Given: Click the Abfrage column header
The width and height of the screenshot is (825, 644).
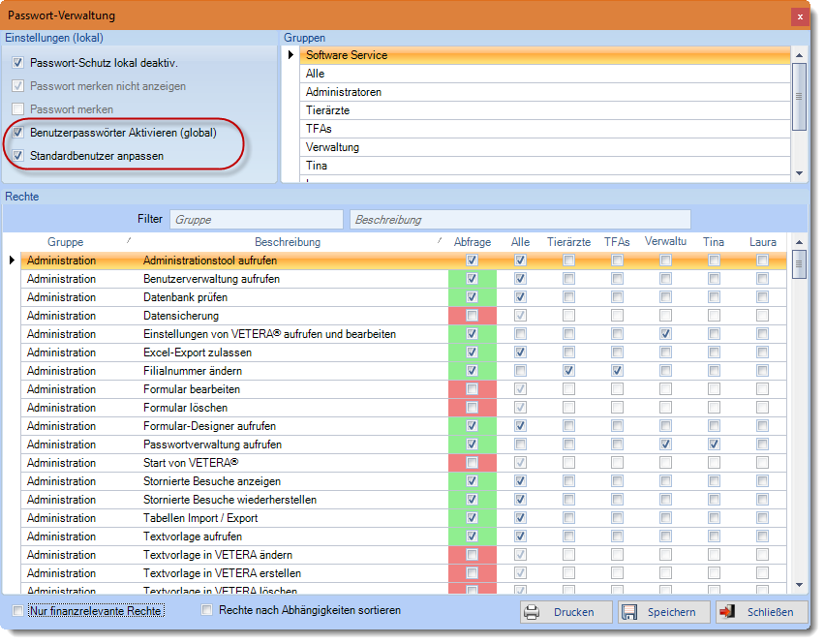Looking at the screenshot, I should pos(472,242).
